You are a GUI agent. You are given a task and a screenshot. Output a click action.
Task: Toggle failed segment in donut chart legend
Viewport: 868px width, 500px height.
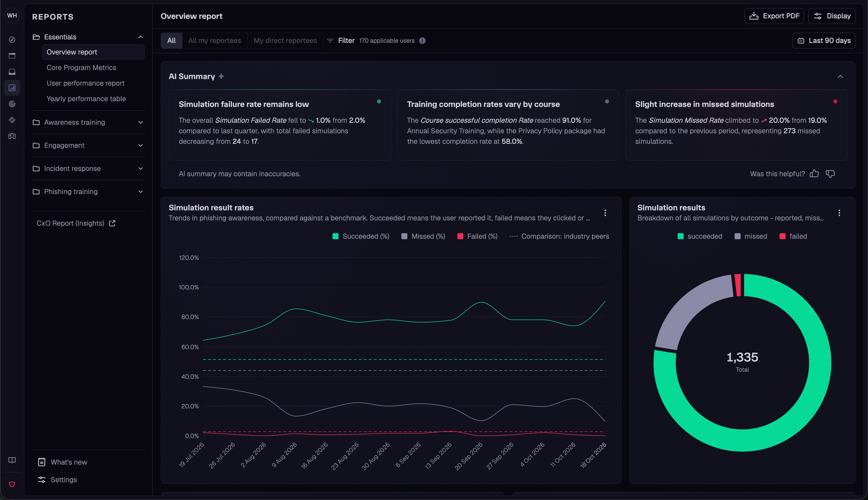coord(793,236)
